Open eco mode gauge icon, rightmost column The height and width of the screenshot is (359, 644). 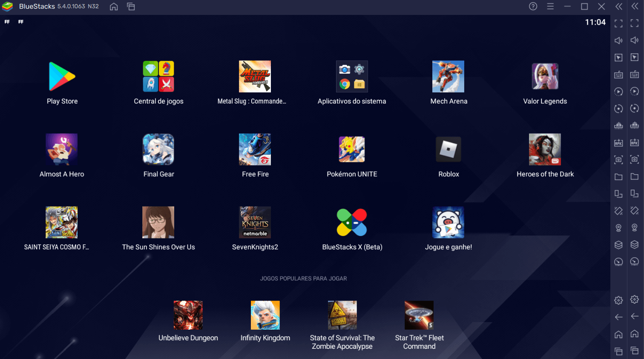pyautogui.click(x=635, y=261)
